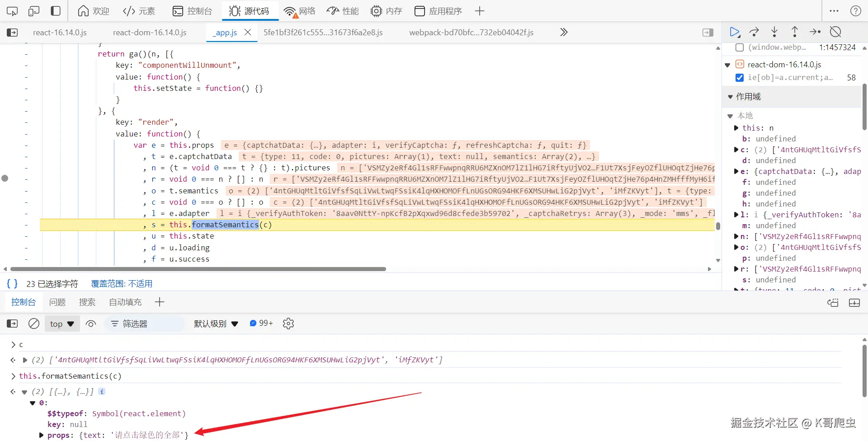Open the 覆盖范围: 不适用 coverage link
This screenshot has width=868, height=441.
(122, 284)
